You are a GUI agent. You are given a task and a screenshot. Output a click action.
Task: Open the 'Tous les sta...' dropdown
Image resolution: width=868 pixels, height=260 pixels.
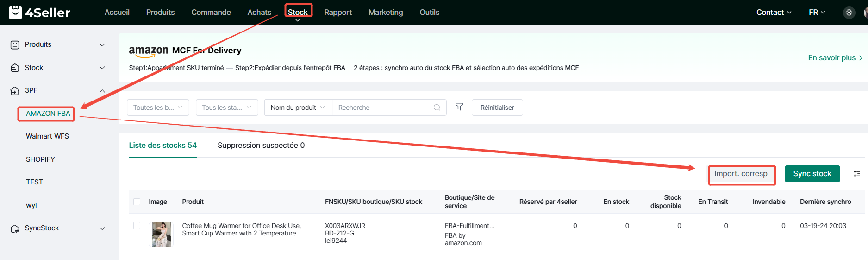pos(226,108)
